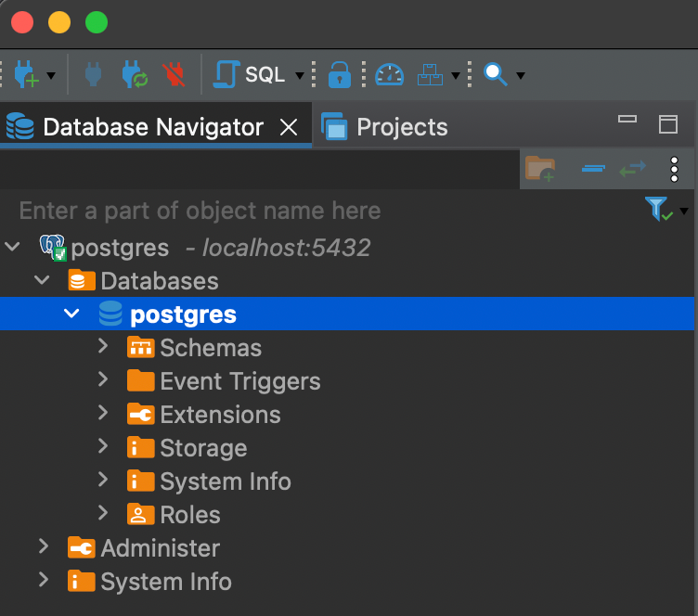The height and width of the screenshot is (616, 698).
Task: Click the New Connection plug icon
Action: click(x=26, y=75)
